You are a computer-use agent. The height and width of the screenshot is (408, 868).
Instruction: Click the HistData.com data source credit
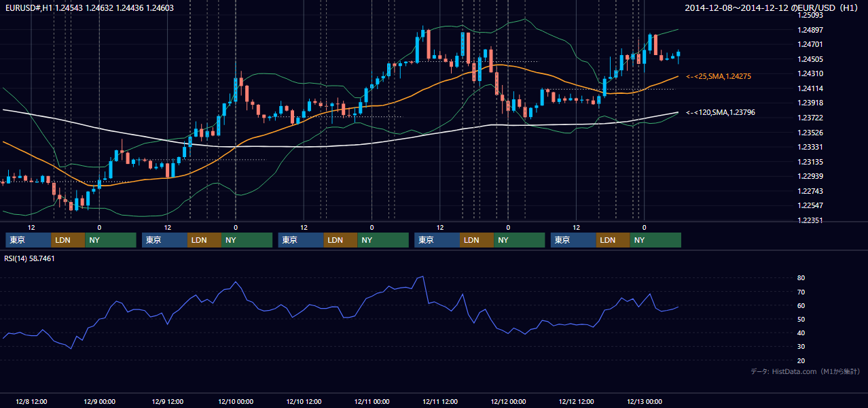point(806,371)
